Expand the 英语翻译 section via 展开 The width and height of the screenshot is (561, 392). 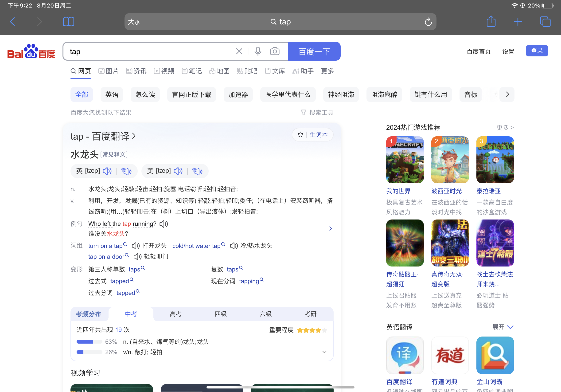[503, 327]
